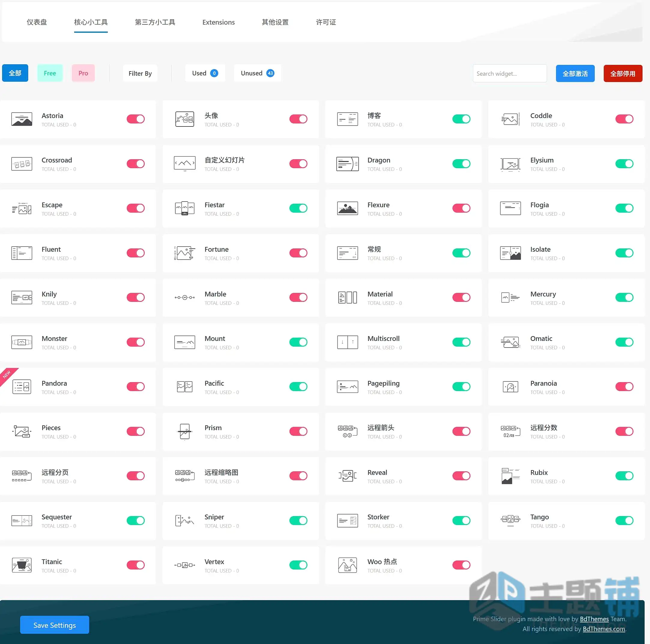Turn off the Elysium toggle
Screen dimensions: 650x644
(624, 164)
